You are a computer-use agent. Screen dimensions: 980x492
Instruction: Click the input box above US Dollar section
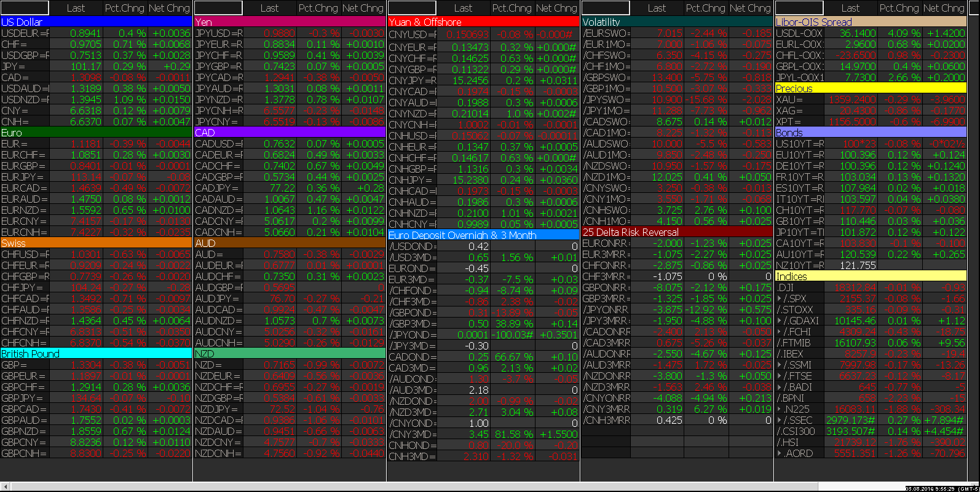point(25,8)
